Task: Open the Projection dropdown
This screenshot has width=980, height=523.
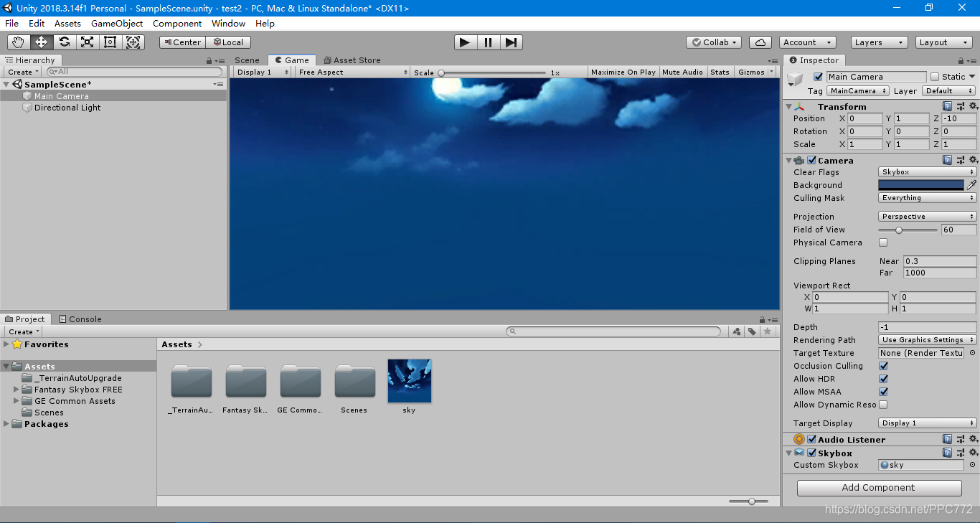Action: pyautogui.click(x=927, y=217)
